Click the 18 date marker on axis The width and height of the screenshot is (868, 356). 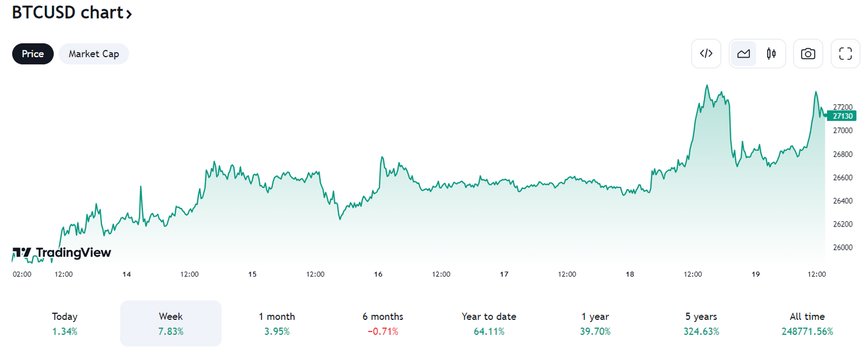tap(630, 274)
